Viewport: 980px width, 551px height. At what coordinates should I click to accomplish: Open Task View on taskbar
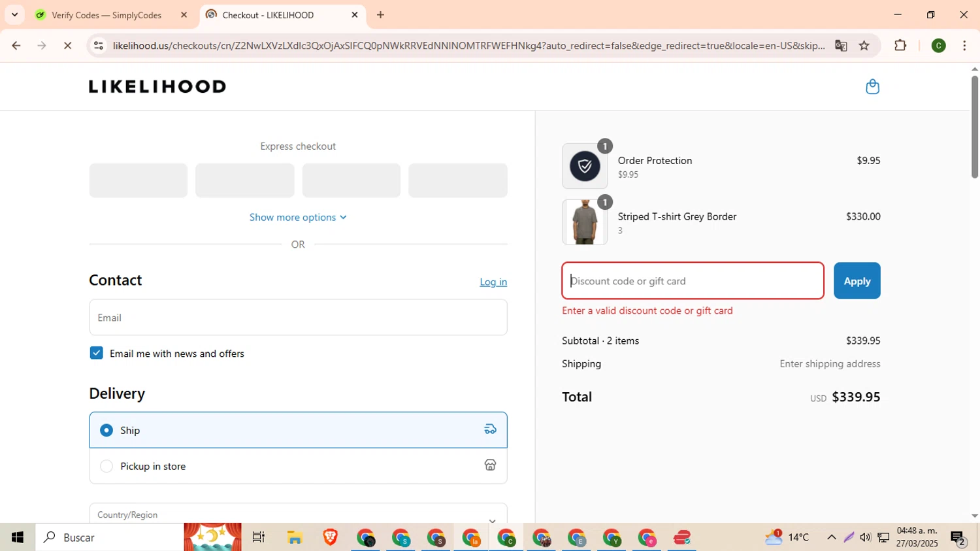coord(259,537)
